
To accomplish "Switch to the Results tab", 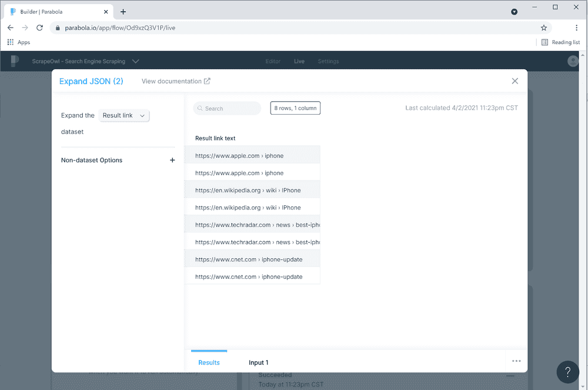I will click(209, 362).
